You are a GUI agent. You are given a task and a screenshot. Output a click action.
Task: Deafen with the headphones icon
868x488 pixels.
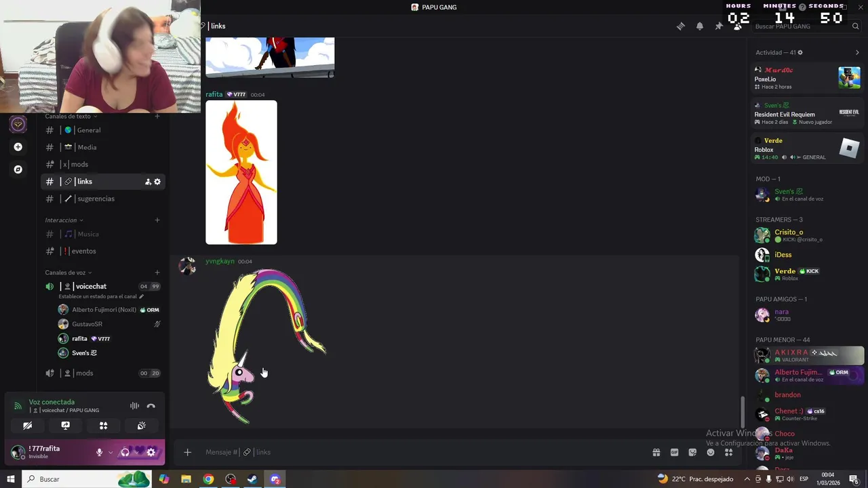(125, 452)
